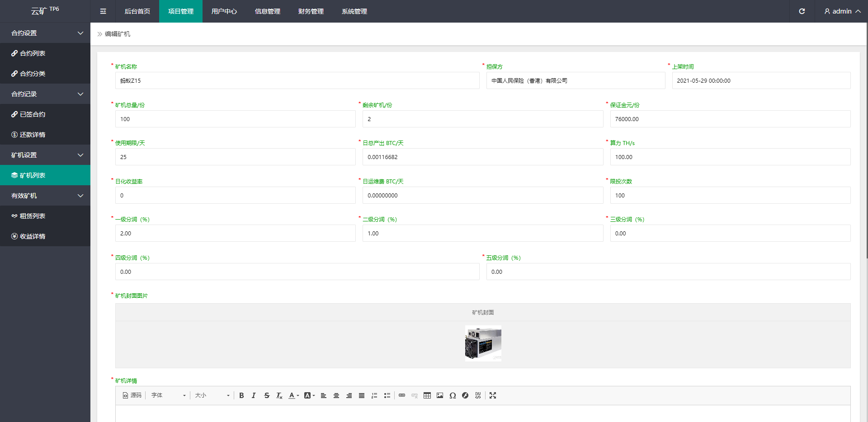The image size is (868, 422).
Task: Open 合约列表 in sidebar
Action: 45,53
